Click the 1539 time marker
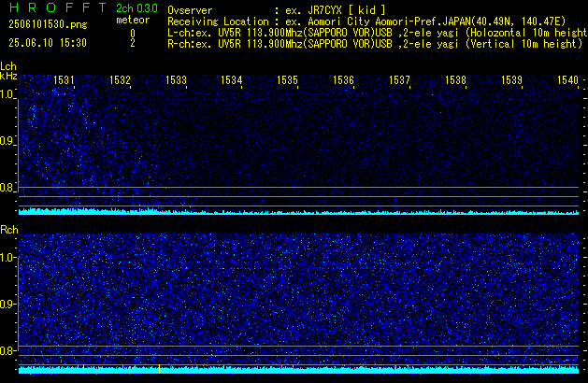This screenshot has height=383, width=588. click(511, 80)
